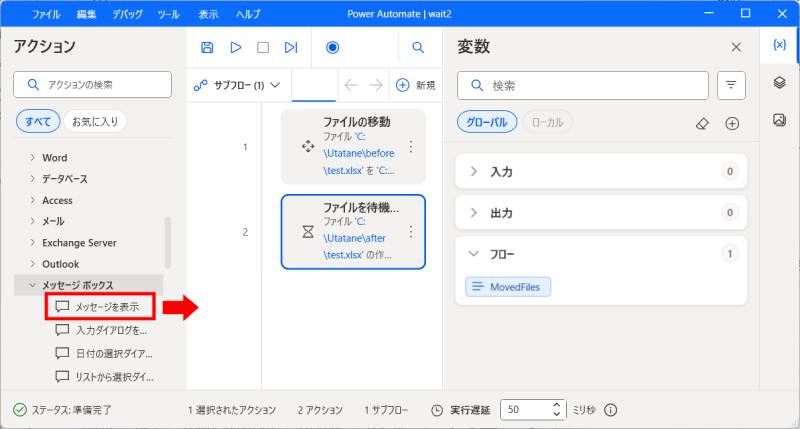
Task: Open the デバッグ menu
Action: tap(127, 15)
